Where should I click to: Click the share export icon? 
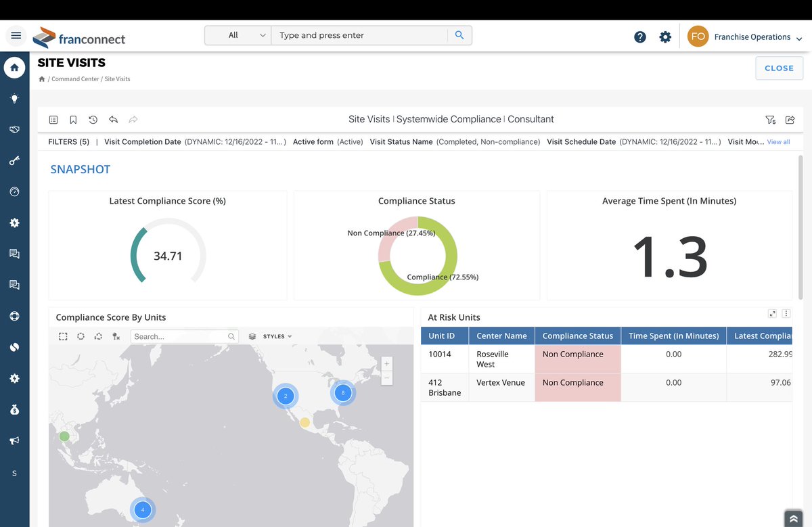(790, 120)
